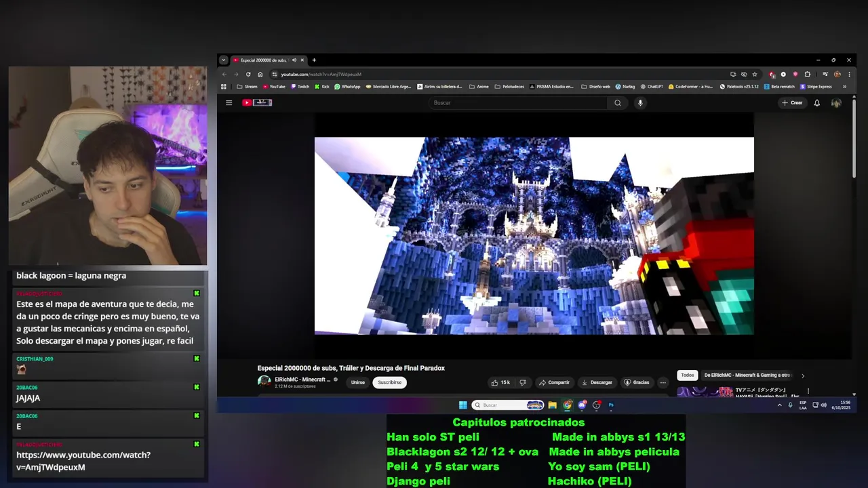This screenshot has height=488, width=868.
Task: Close the YouTube video tab
Action: pyautogui.click(x=302, y=60)
